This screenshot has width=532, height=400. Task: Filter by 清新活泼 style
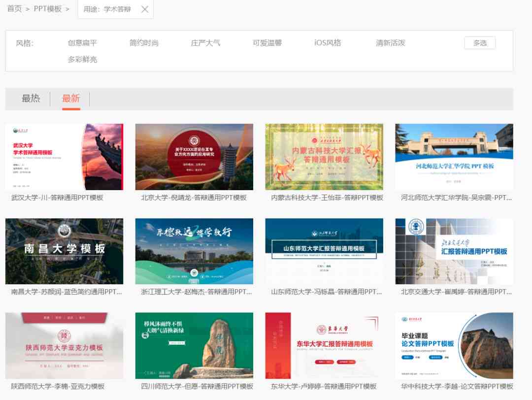tap(391, 43)
